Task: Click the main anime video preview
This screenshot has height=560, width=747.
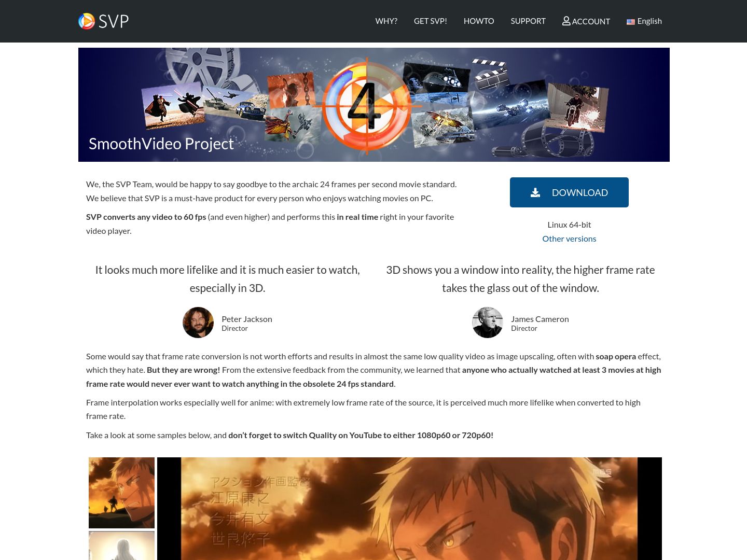Action: tap(409, 509)
